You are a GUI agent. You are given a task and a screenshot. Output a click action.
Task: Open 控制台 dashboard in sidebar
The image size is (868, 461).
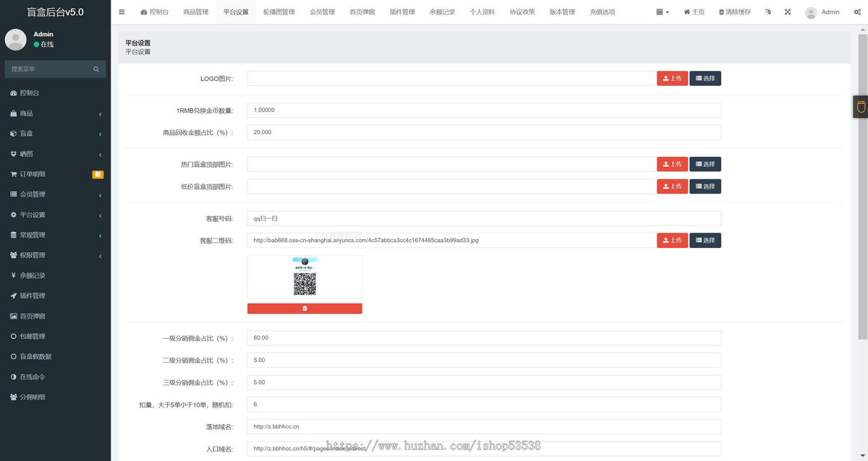[55, 93]
